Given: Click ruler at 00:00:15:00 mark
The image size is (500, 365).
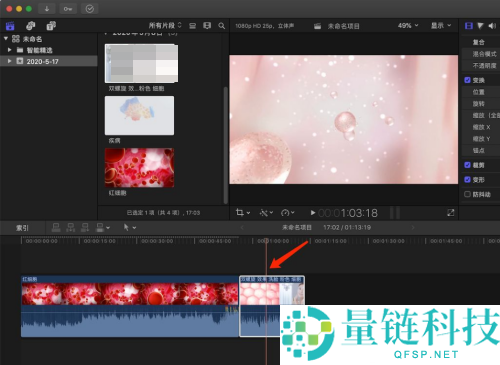Looking at the screenshot, I should tap(99, 241).
